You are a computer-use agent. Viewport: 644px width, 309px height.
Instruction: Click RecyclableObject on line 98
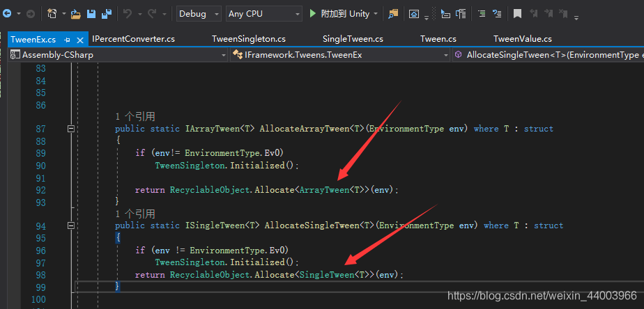(210, 274)
